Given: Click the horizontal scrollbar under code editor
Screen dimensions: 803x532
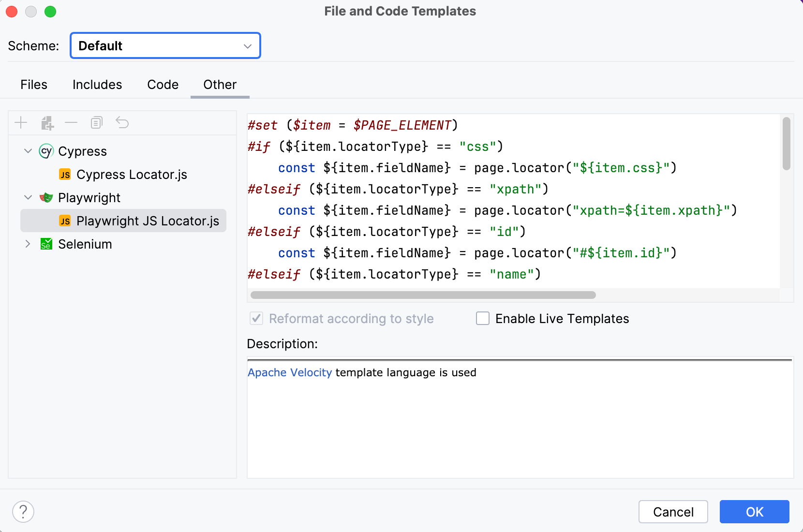Looking at the screenshot, I should click(x=423, y=295).
